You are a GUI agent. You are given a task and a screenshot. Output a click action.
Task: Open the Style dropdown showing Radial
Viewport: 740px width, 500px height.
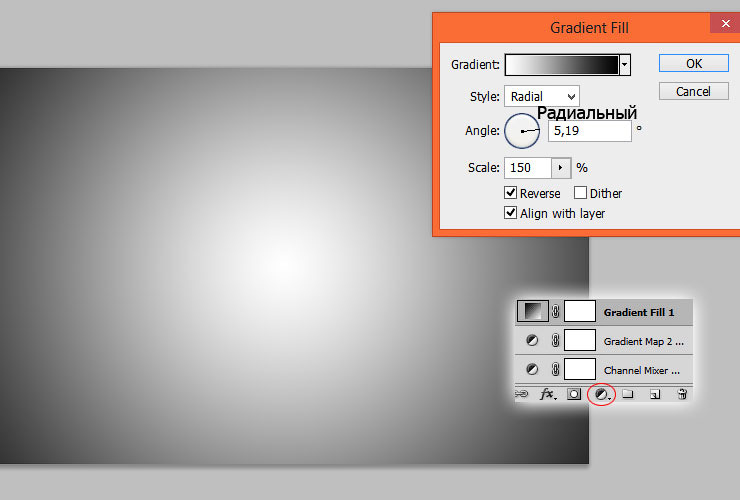pyautogui.click(x=542, y=96)
